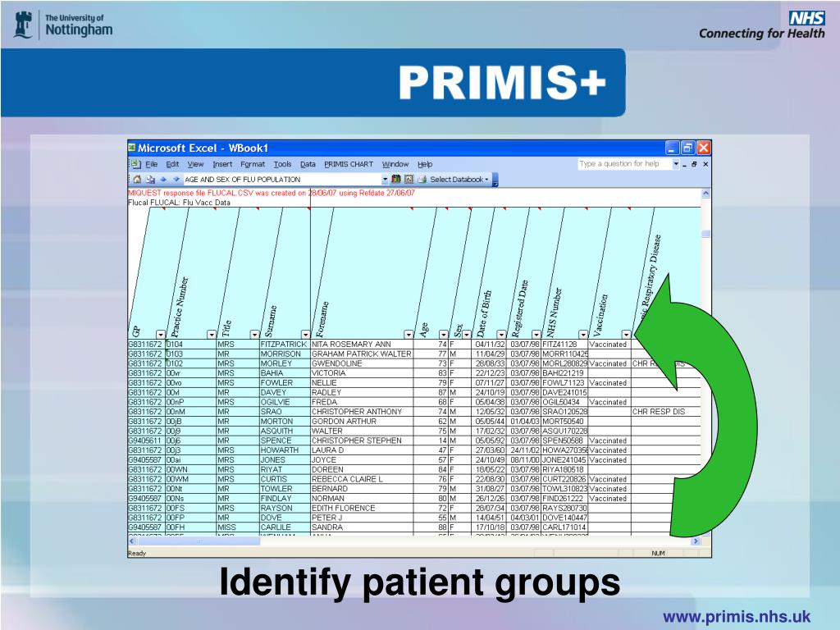Click the Ready status bar text

(x=137, y=554)
